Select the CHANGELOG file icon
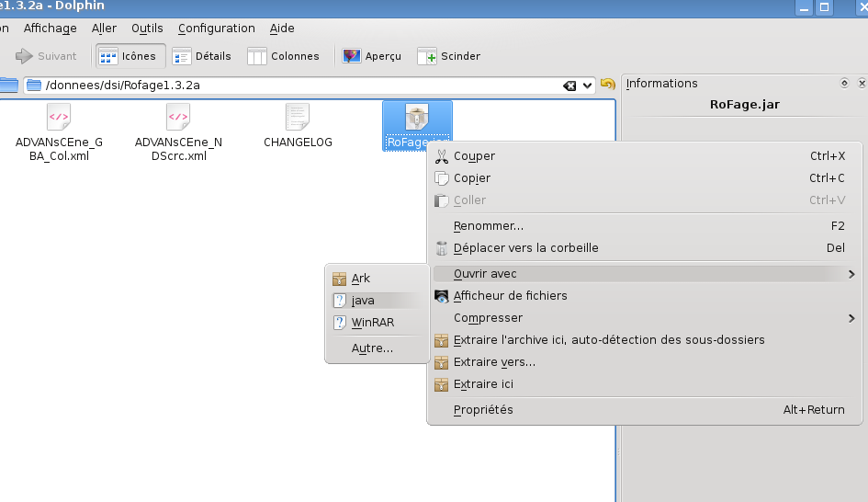 (x=298, y=117)
